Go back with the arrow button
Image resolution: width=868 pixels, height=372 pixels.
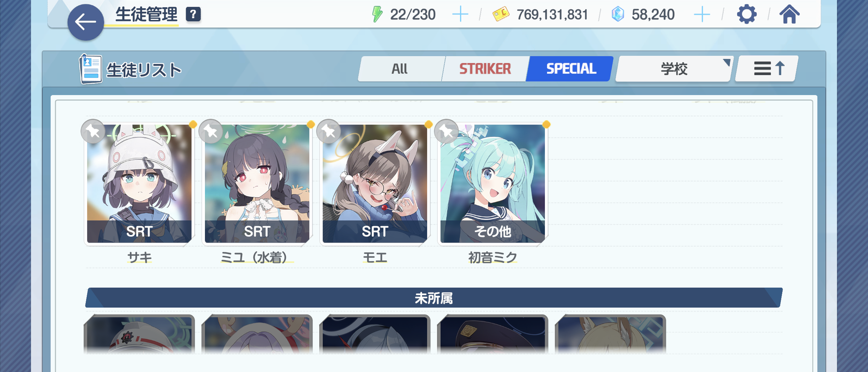(x=86, y=22)
